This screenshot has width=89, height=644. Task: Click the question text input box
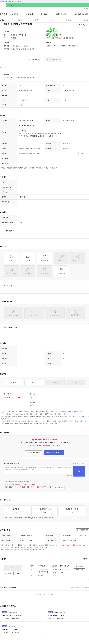(38, 470)
